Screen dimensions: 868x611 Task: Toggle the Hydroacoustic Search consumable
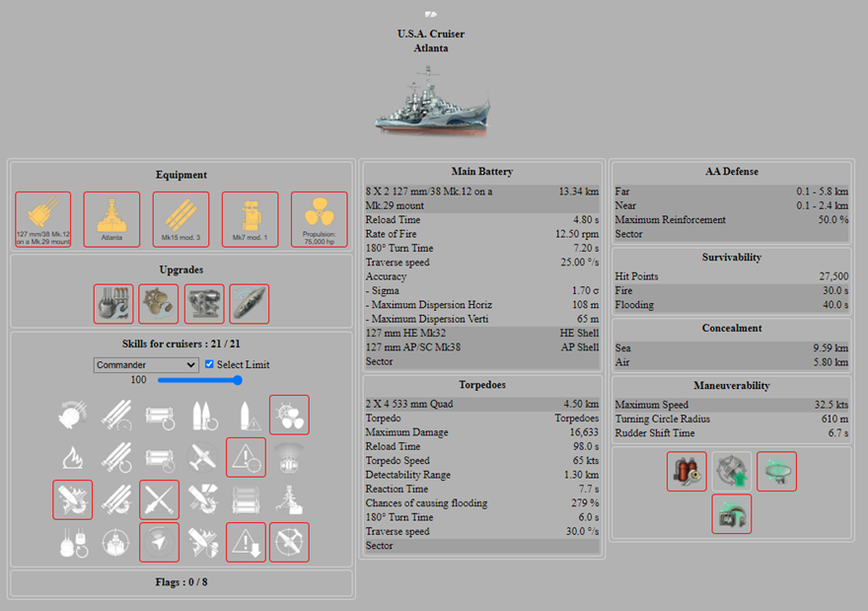[x=732, y=514]
